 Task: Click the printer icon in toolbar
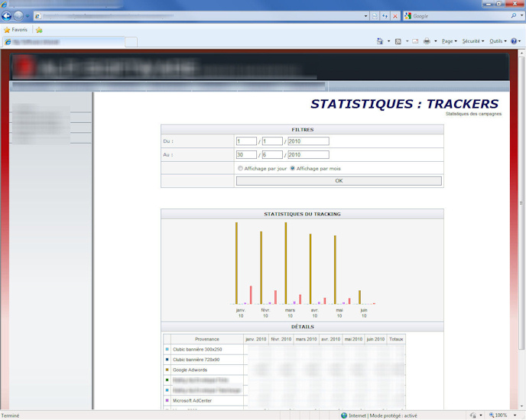click(427, 41)
